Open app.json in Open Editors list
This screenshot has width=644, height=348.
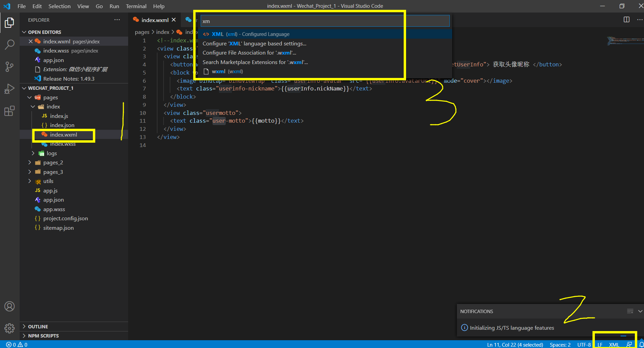pyautogui.click(x=74, y=60)
